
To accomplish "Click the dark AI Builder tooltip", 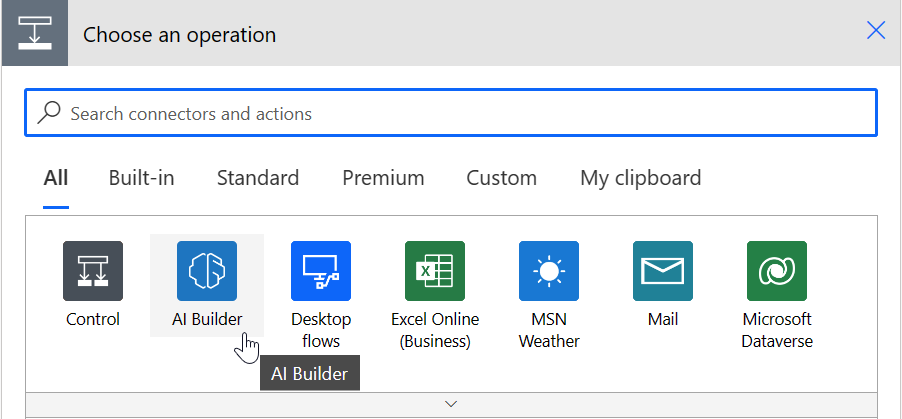I will [309, 374].
